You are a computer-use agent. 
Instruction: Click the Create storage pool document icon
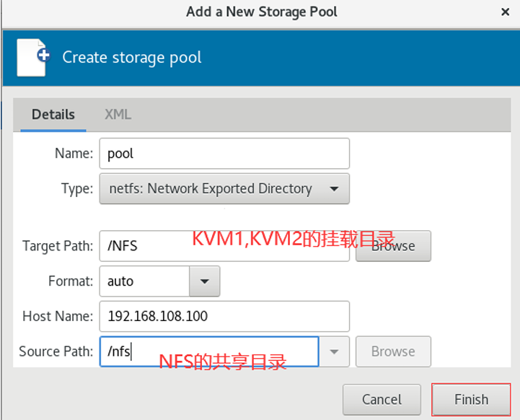(x=33, y=58)
